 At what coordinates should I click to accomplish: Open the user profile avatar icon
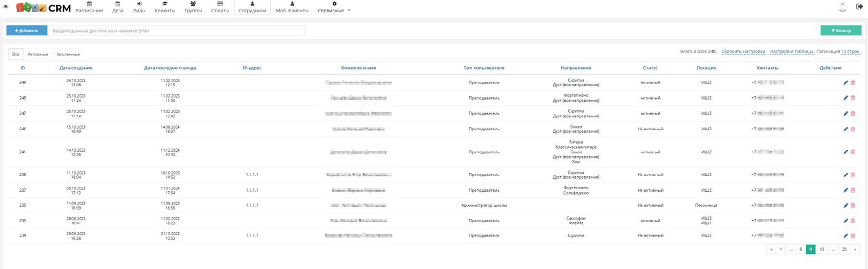(842, 7)
